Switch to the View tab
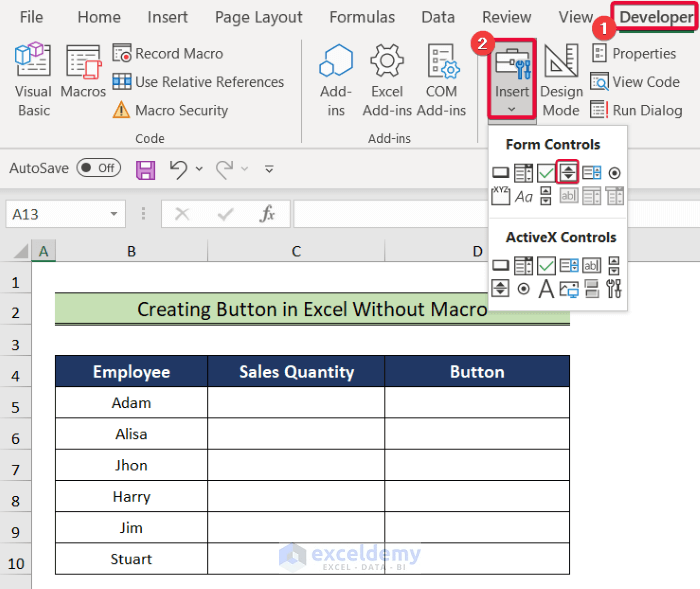 point(576,17)
